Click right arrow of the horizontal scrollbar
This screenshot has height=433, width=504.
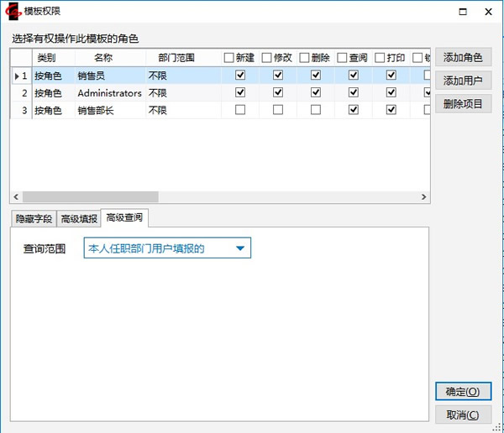coord(424,196)
